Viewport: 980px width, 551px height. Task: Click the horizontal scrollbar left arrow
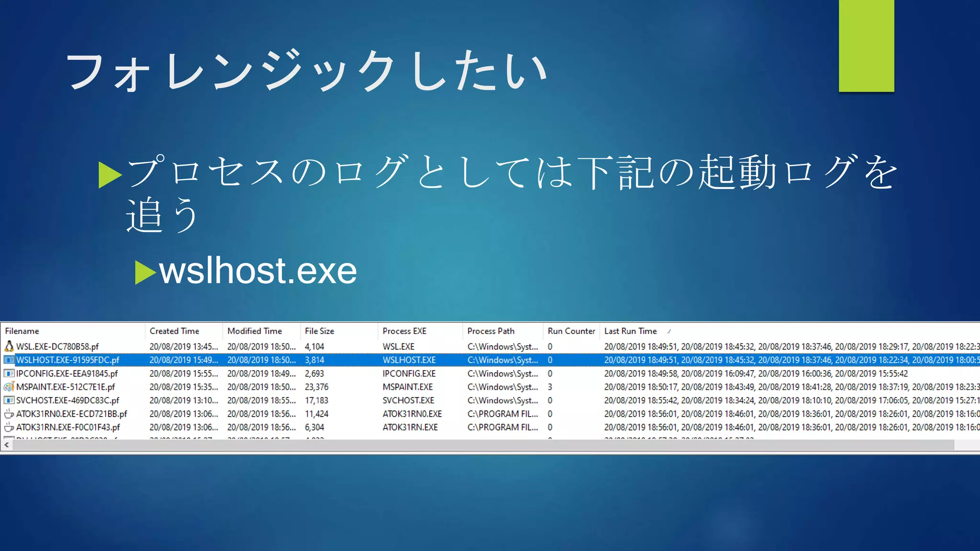(7, 445)
